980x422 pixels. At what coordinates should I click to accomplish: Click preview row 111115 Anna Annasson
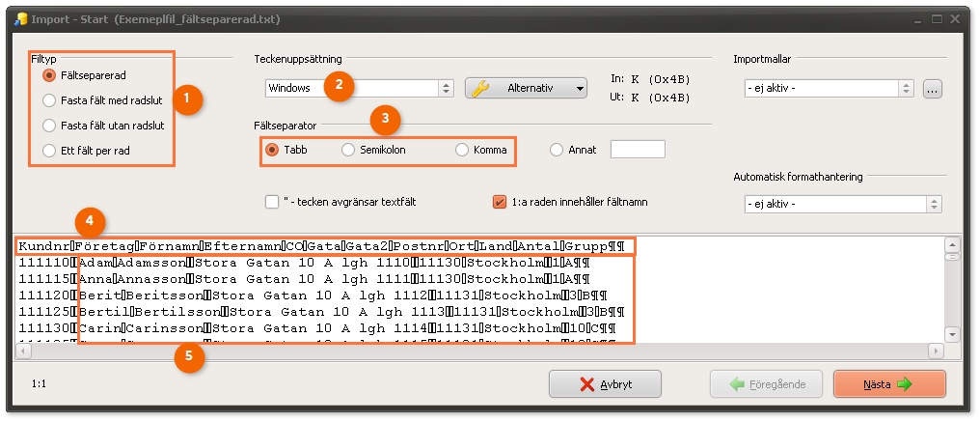tap(303, 279)
